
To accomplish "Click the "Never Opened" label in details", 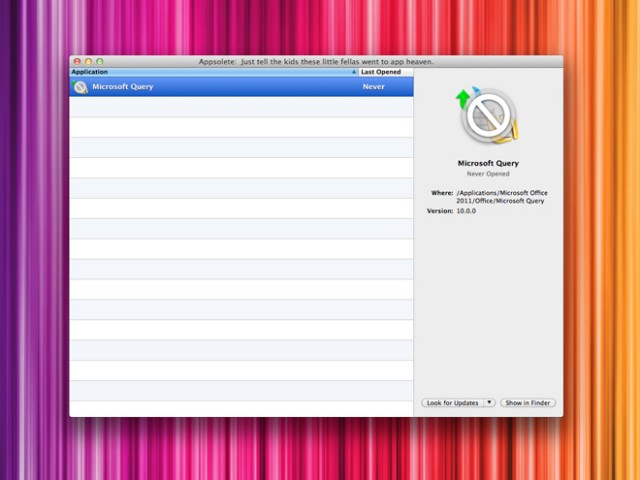I will [x=488, y=174].
